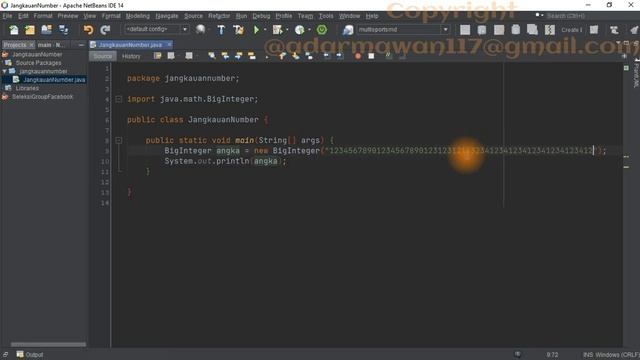640x360 pixels.
Task: Undo the last edit with the toolbar arrow
Action: [88, 30]
